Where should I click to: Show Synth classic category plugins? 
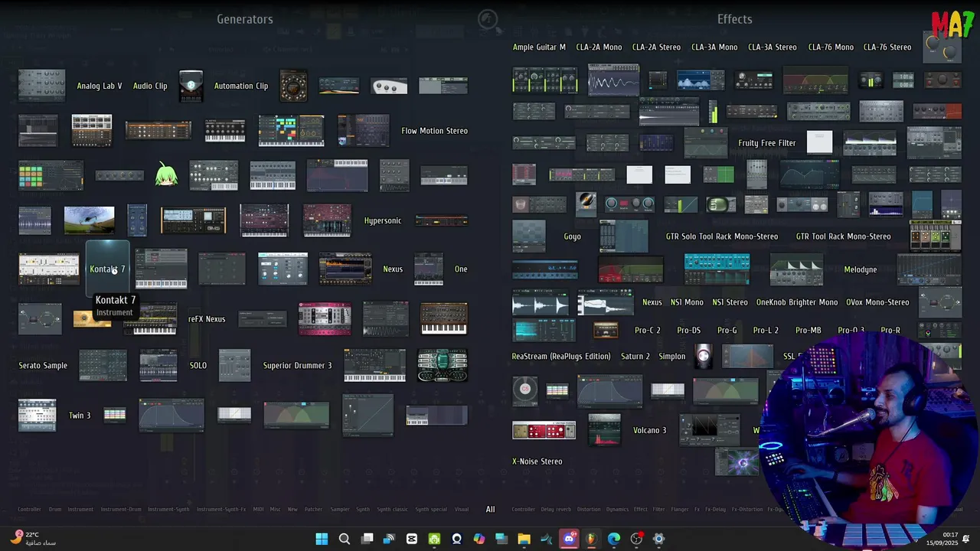393,510
